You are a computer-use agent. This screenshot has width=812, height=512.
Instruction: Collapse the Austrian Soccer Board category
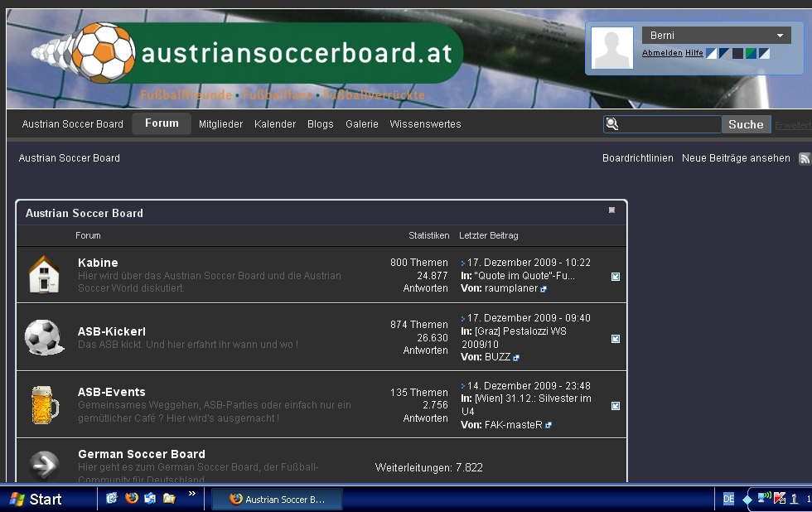pos(611,210)
